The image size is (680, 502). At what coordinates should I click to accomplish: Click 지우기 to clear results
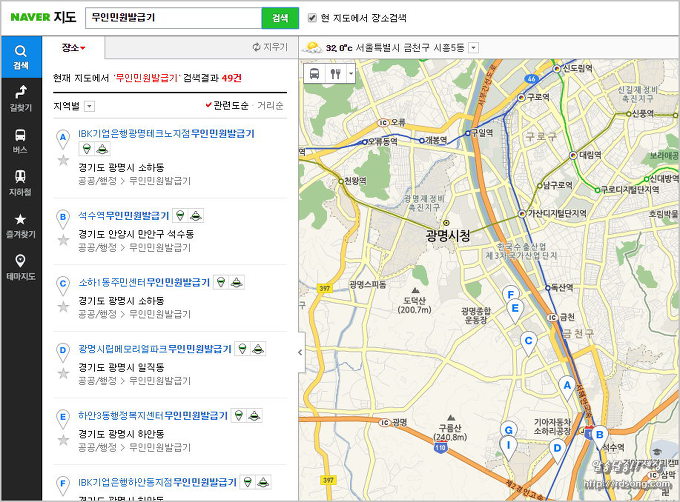pos(270,47)
